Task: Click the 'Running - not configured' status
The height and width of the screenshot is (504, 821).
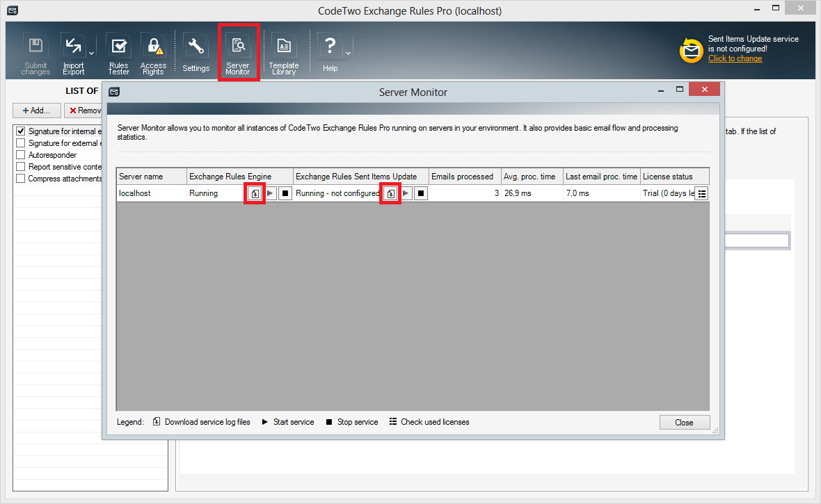Action: [x=337, y=193]
